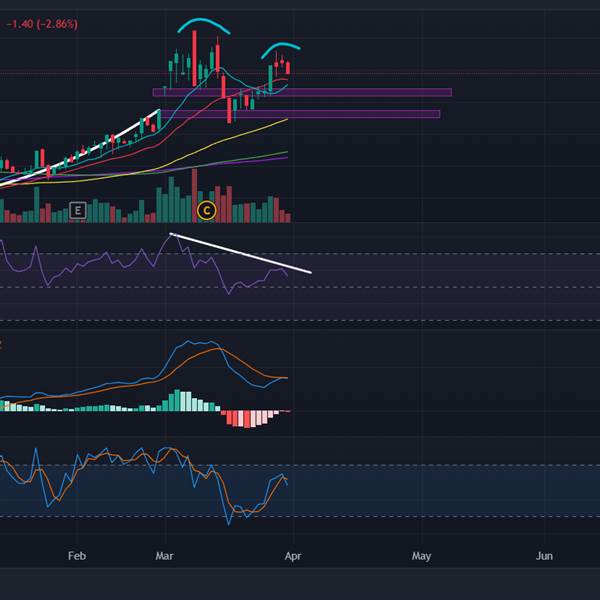Select the lower purple rectangle support zone
Viewport: 600px width, 600px height.
(300, 114)
